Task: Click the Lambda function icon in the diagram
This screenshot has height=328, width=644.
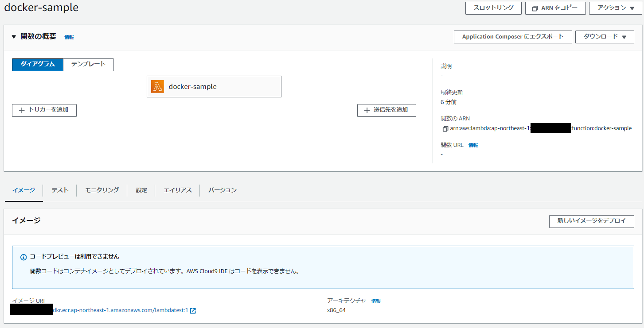Action: pyautogui.click(x=157, y=86)
